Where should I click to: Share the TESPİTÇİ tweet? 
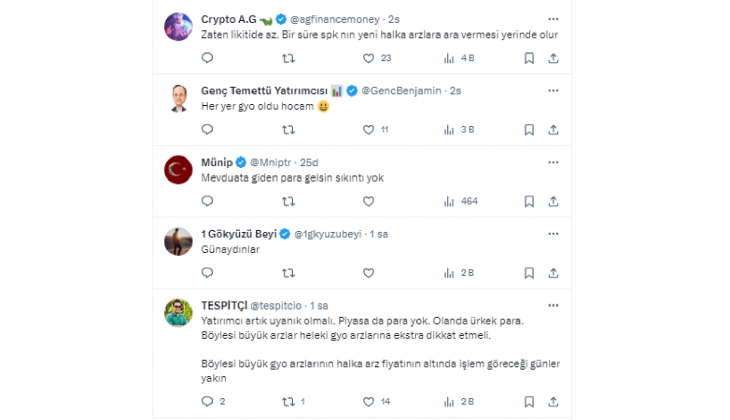[555, 401]
